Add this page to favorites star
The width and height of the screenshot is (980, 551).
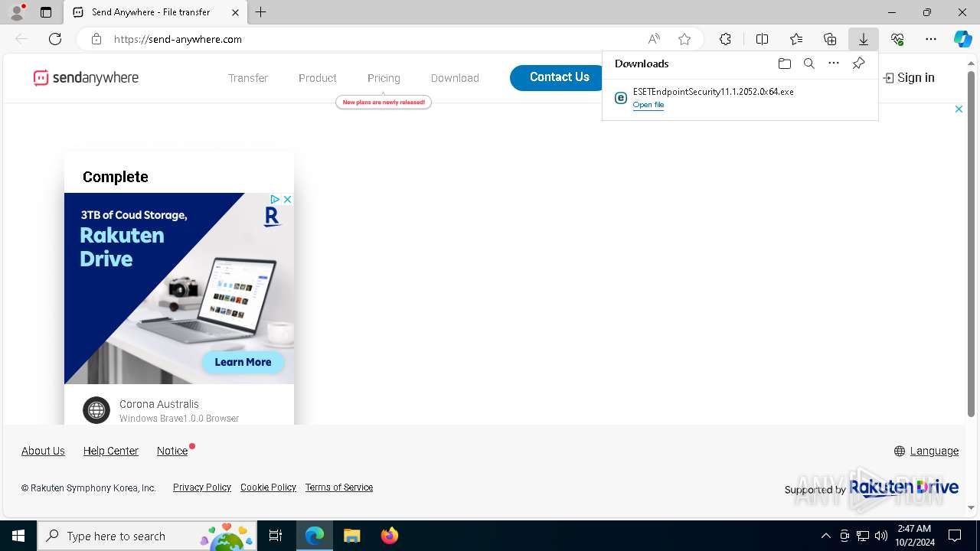[x=684, y=39]
